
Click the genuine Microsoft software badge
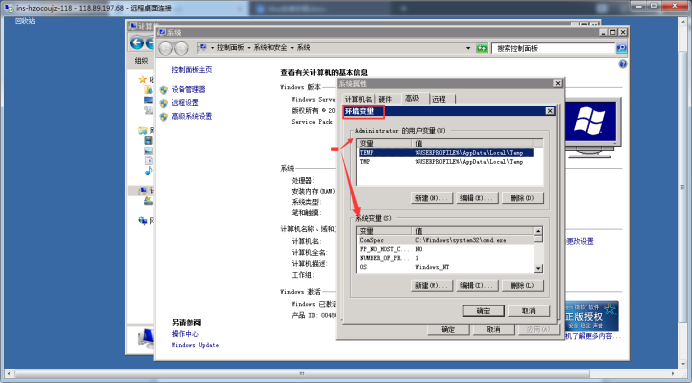tap(591, 316)
